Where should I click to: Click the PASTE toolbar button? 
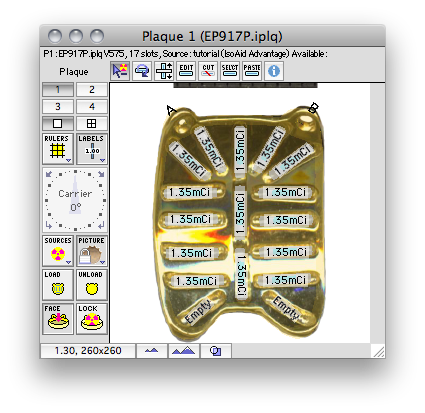click(x=252, y=71)
